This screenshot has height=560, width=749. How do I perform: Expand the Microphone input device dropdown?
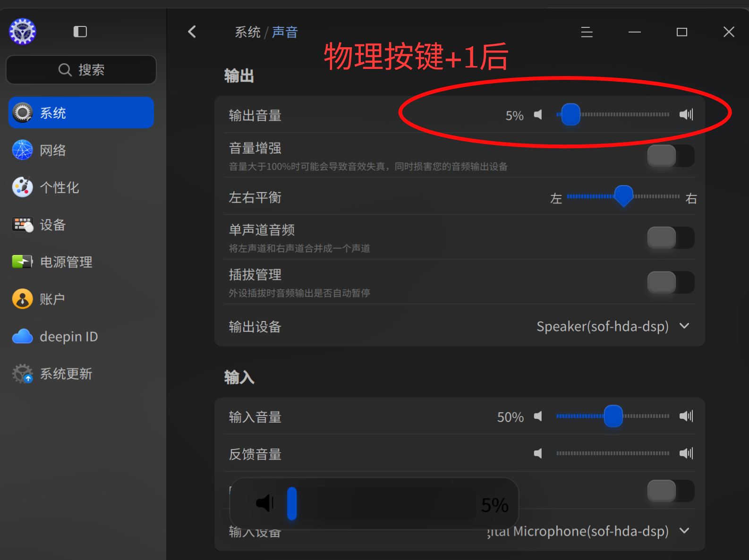coord(588,531)
